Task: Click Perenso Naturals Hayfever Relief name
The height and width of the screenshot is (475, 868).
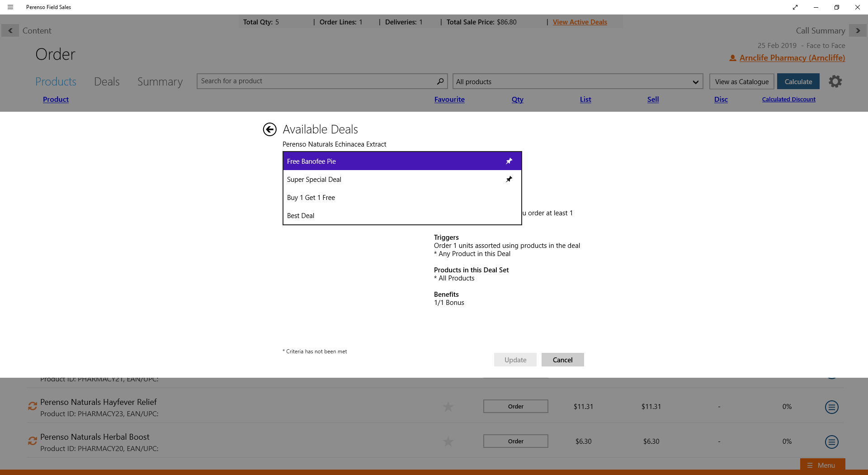Action: pyautogui.click(x=98, y=402)
